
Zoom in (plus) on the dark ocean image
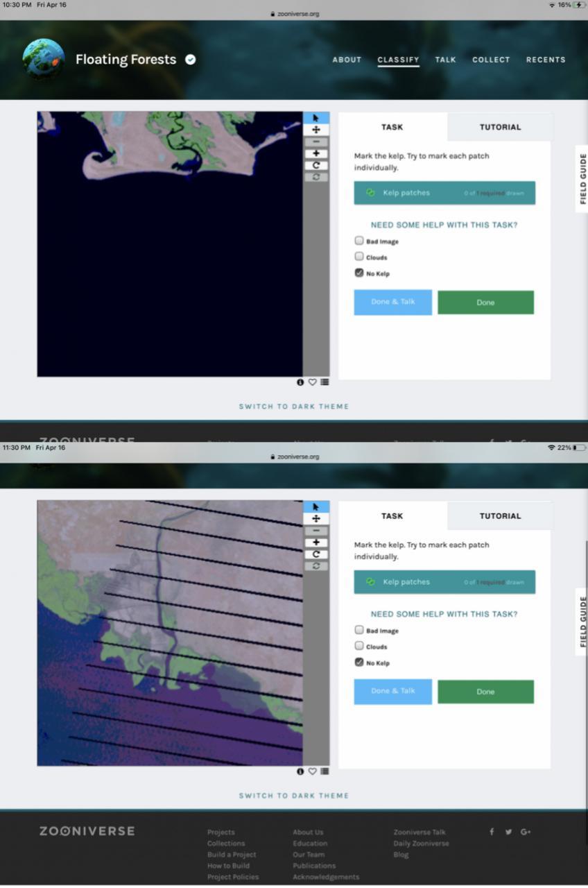pos(316,153)
